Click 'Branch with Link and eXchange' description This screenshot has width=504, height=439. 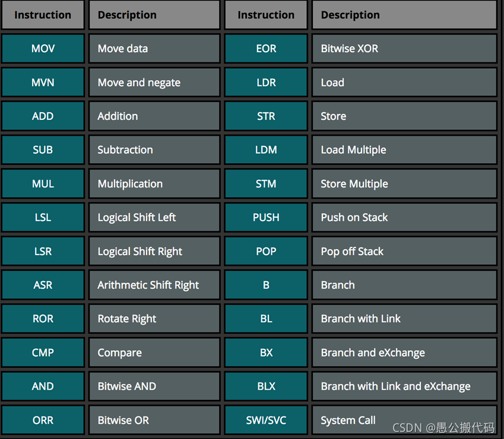405,386
